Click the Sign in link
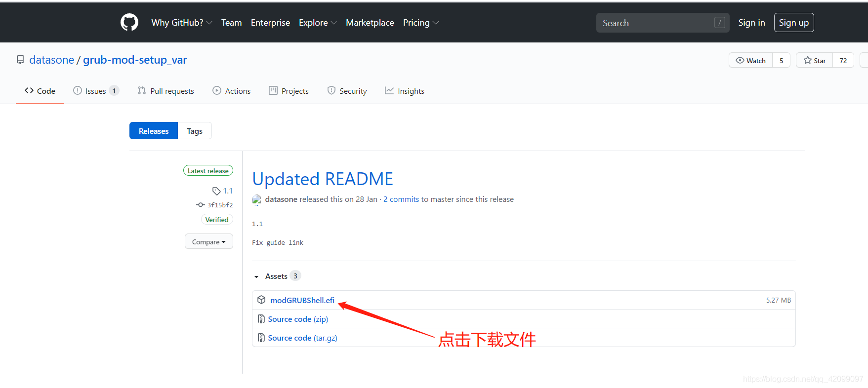The width and height of the screenshot is (868, 388). tap(751, 23)
